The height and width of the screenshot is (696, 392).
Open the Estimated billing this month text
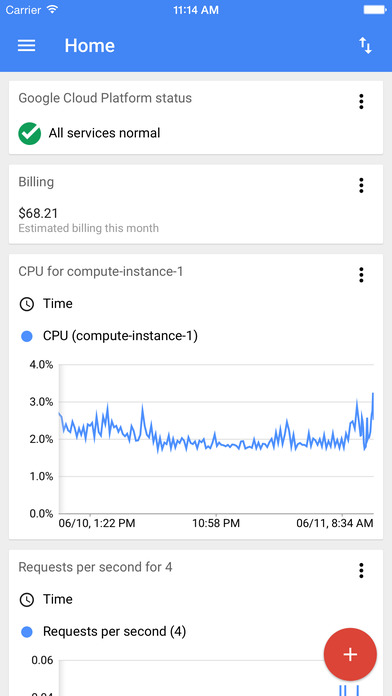pos(88,229)
